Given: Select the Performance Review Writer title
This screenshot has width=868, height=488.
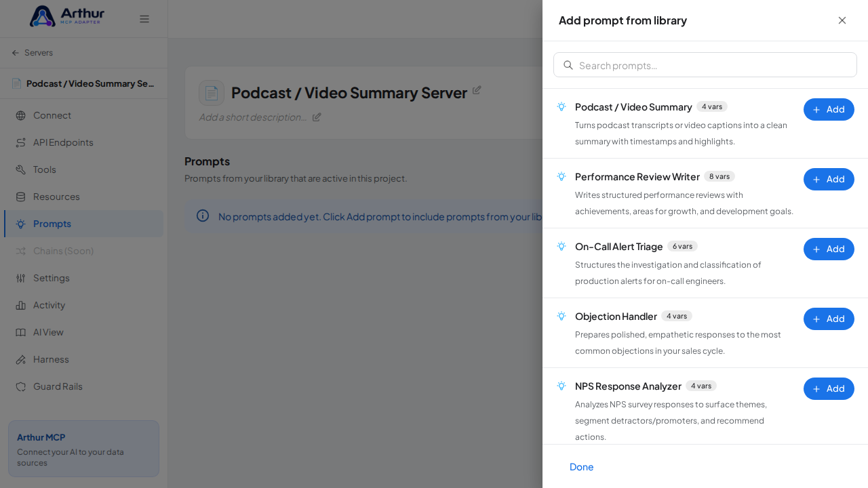Looking at the screenshot, I should [x=637, y=177].
